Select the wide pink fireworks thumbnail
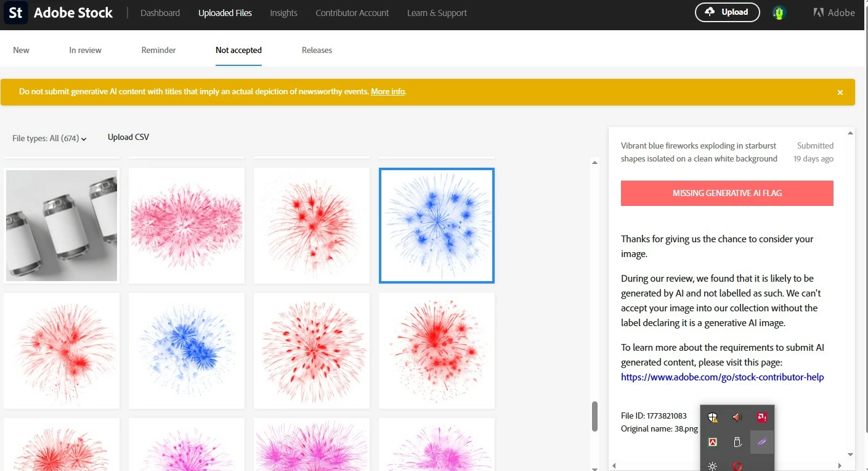Viewport: 868px width, 471px height. pos(187,226)
